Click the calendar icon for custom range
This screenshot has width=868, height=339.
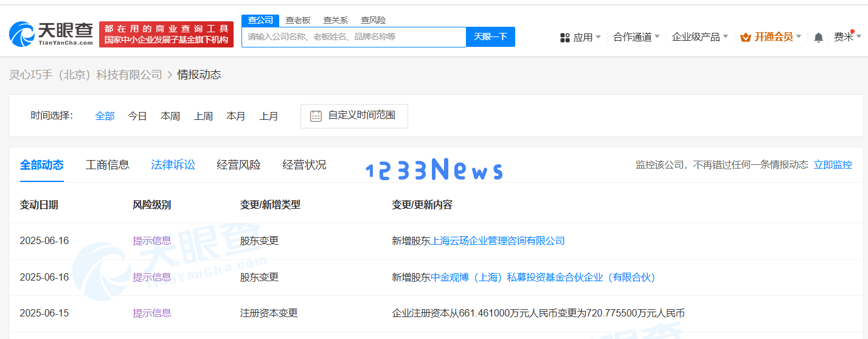316,116
